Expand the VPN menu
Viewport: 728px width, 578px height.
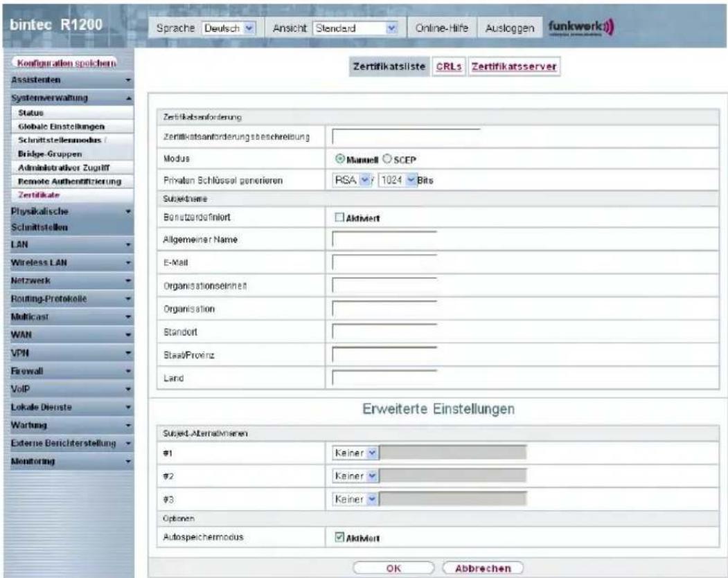[x=71, y=353]
